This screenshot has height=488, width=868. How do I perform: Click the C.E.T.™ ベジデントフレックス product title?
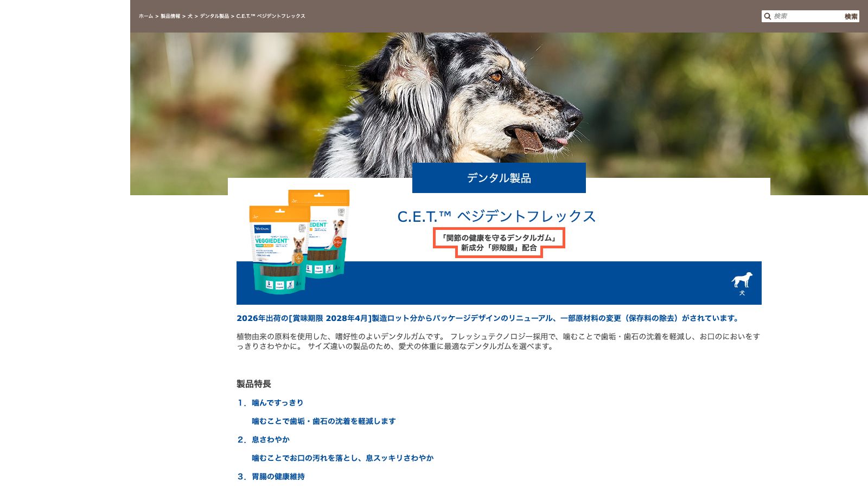click(x=496, y=216)
